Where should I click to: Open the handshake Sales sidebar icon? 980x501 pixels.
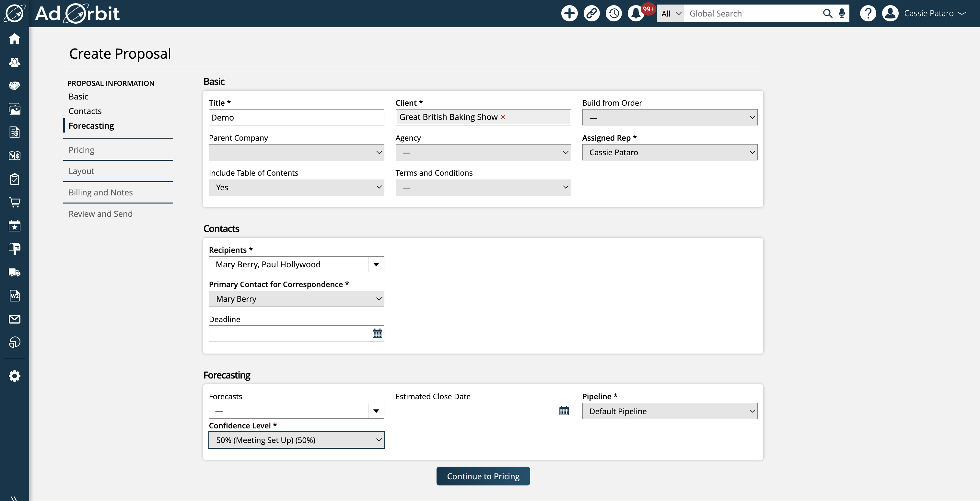click(x=15, y=86)
